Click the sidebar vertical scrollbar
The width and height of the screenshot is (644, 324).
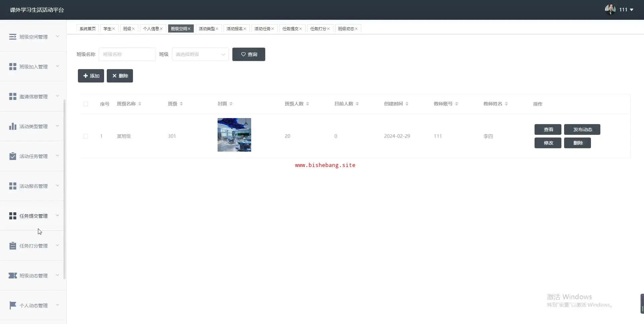coord(64,188)
